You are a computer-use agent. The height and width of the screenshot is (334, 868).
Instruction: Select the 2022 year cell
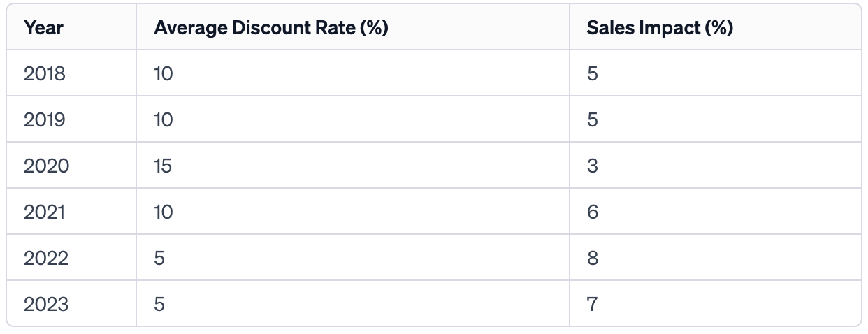point(46,258)
